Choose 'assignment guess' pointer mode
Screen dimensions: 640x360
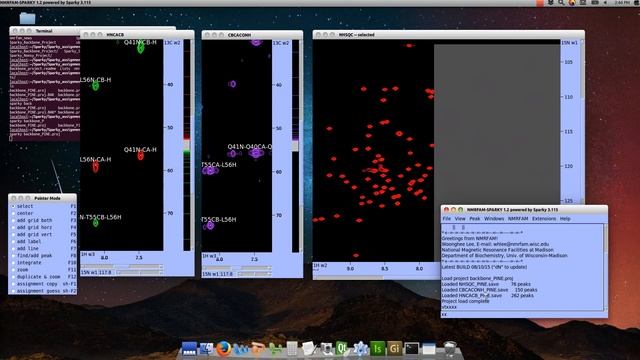tap(43, 291)
